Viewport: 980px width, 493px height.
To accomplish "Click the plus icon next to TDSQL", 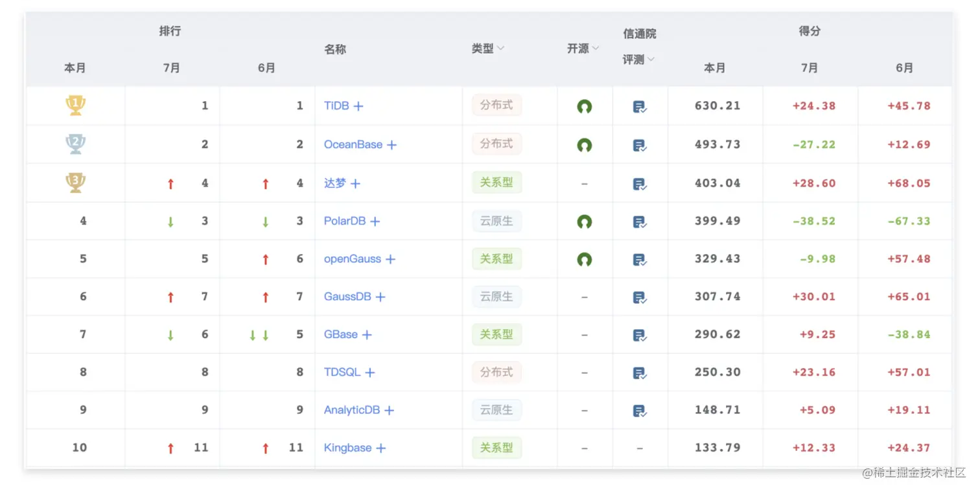I will point(369,373).
